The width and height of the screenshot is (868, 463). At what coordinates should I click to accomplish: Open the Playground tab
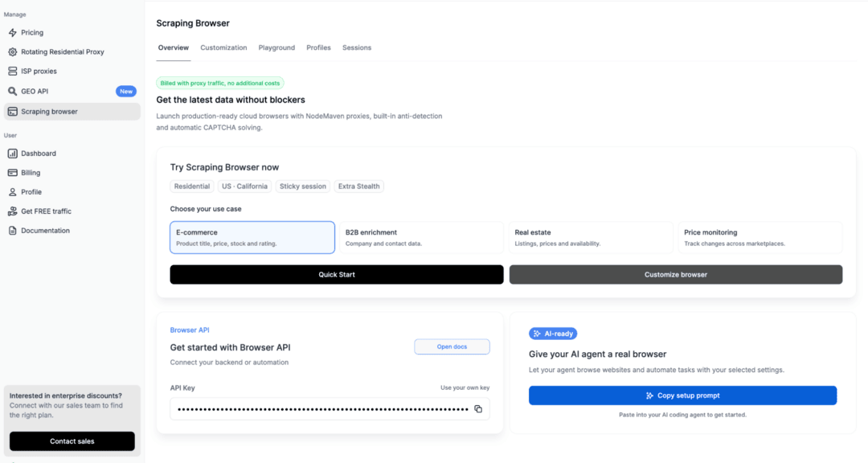(276, 47)
